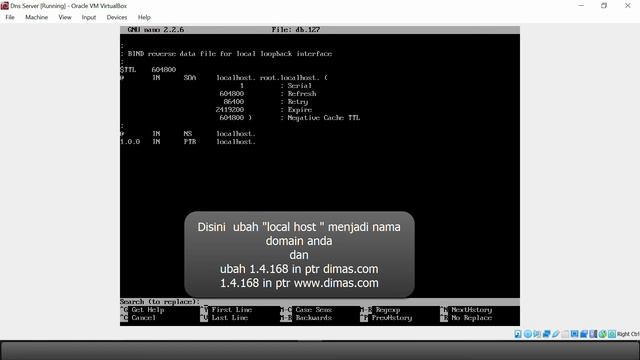Click the NS record type text
The width and height of the screenshot is (640, 360).
pyautogui.click(x=188, y=133)
